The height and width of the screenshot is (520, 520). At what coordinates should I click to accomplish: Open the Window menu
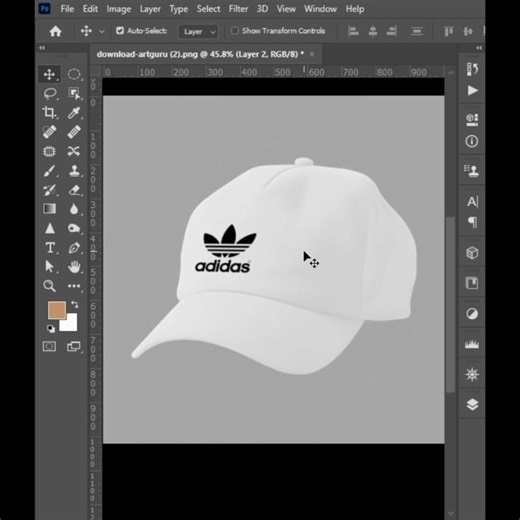point(320,9)
